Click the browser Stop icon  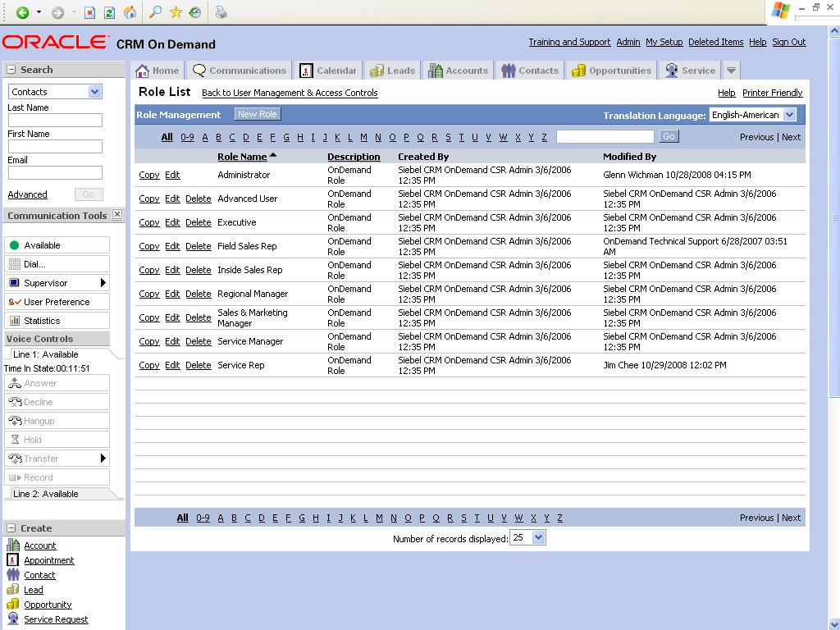90,12
